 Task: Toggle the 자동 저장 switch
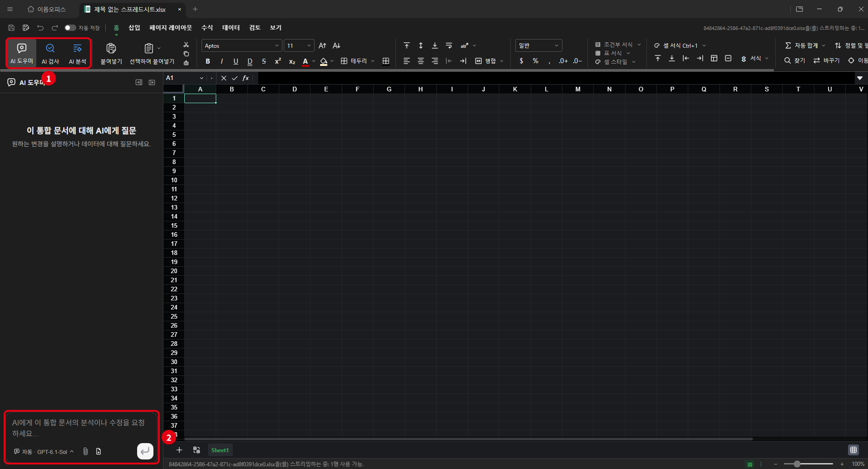tap(70, 28)
